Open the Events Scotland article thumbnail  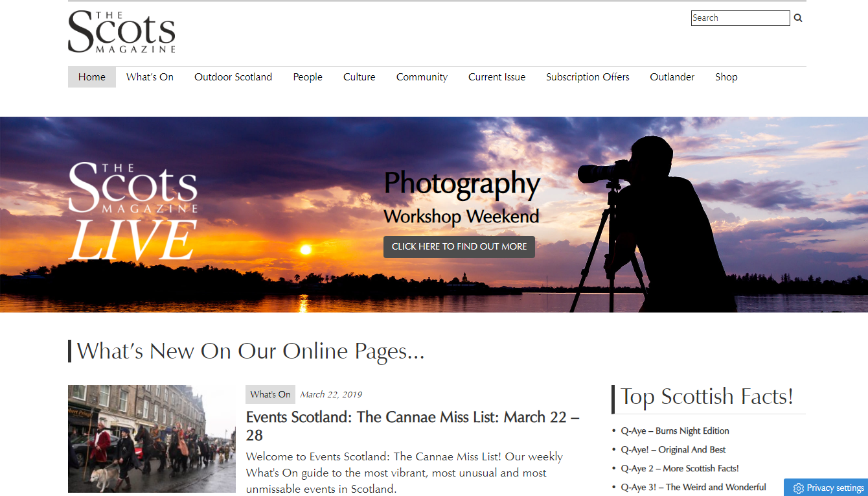pos(152,439)
